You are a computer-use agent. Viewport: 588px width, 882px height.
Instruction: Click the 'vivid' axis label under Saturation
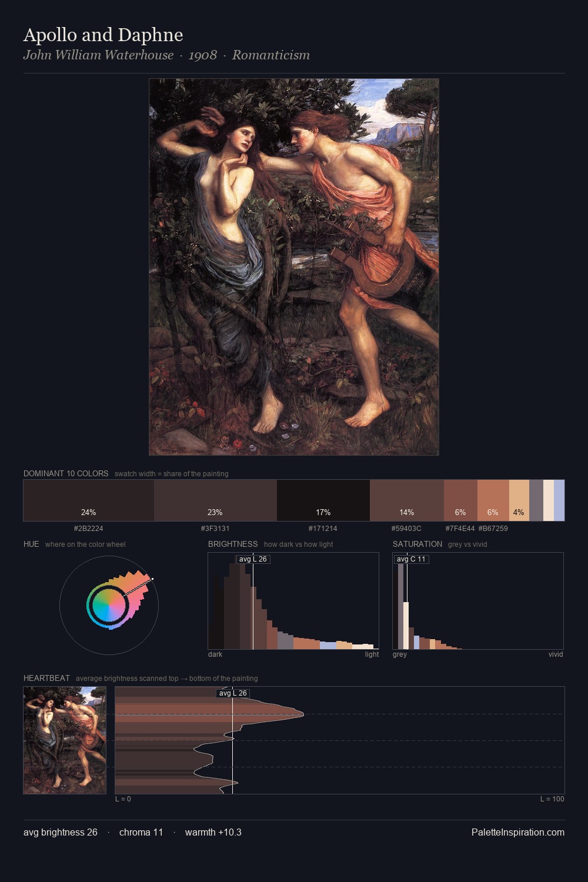pos(556,654)
